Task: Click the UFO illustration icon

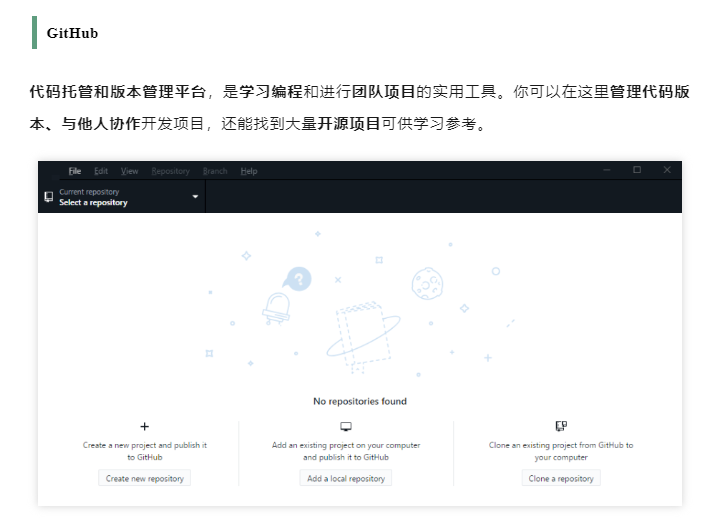Action: pyautogui.click(x=276, y=309)
